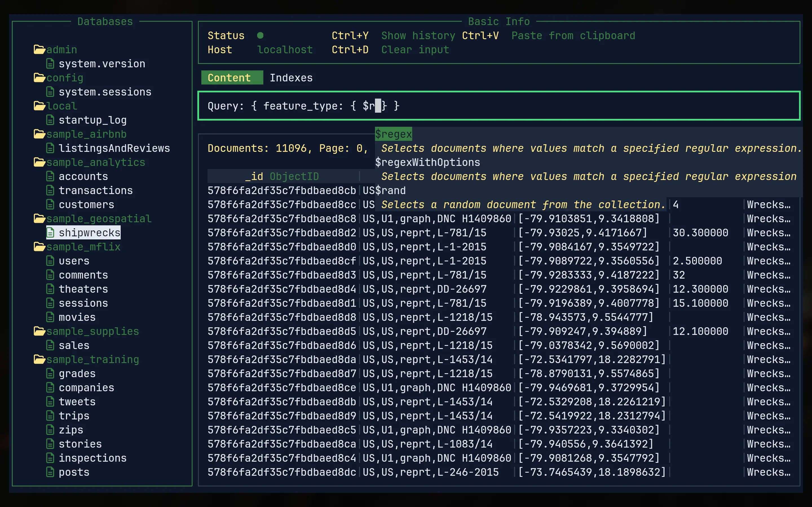
Task: Click Clear input to reset the query
Action: tap(415, 49)
